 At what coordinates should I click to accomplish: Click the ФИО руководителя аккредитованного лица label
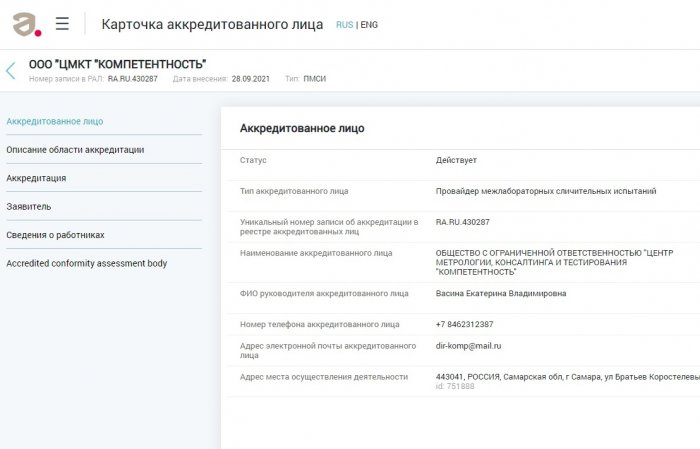click(324, 294)
